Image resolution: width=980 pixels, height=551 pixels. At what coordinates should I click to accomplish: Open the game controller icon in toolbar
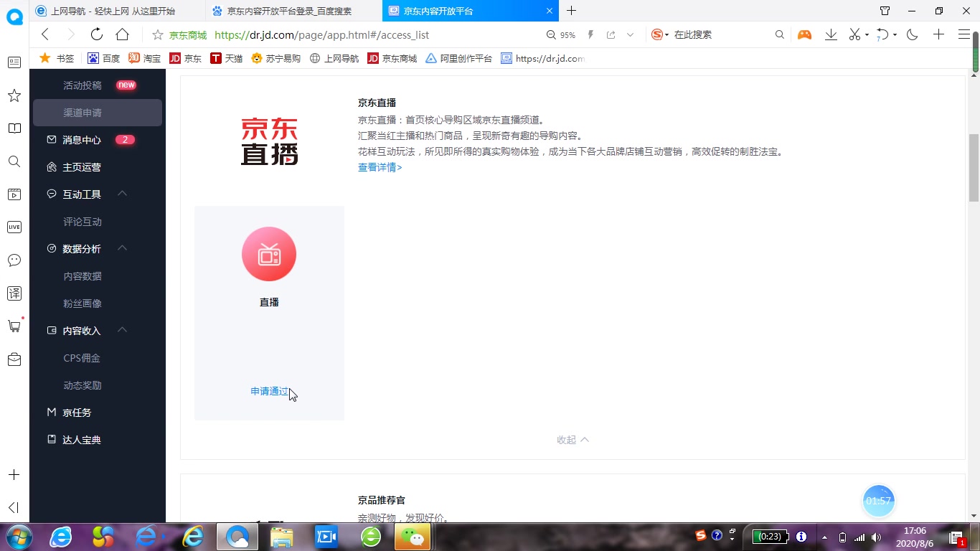pyautogui.click(x=804, y=34)
